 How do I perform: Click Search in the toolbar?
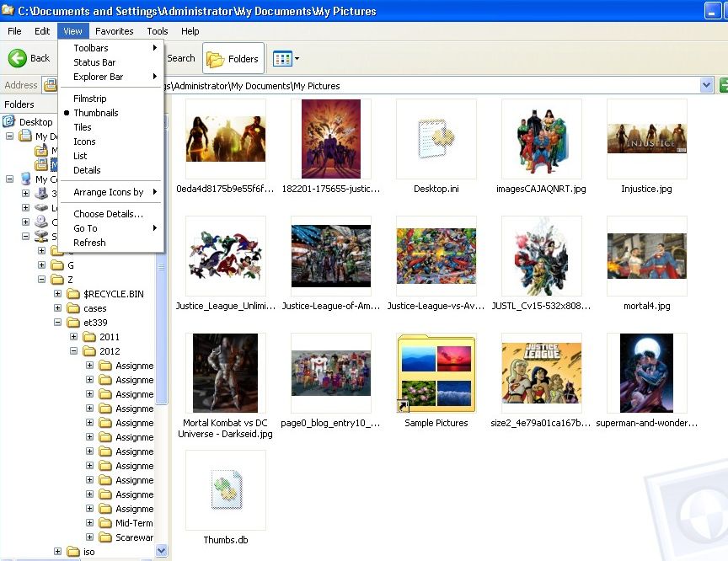pyautogui.click(x=181, y=58)
